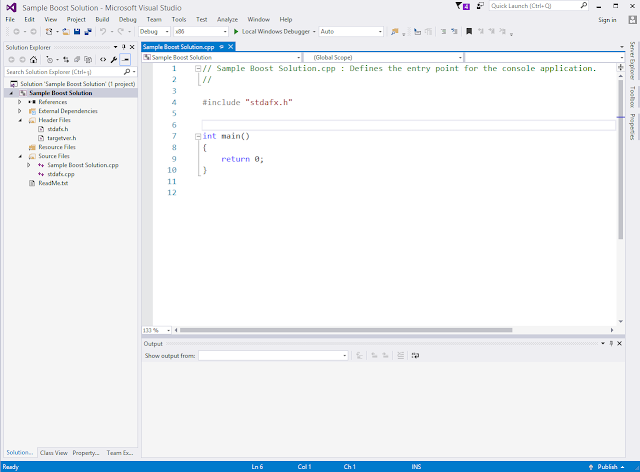
Task: Open the x86 platform dropdown
Action: pyautogui.click(x=200, y=31)
